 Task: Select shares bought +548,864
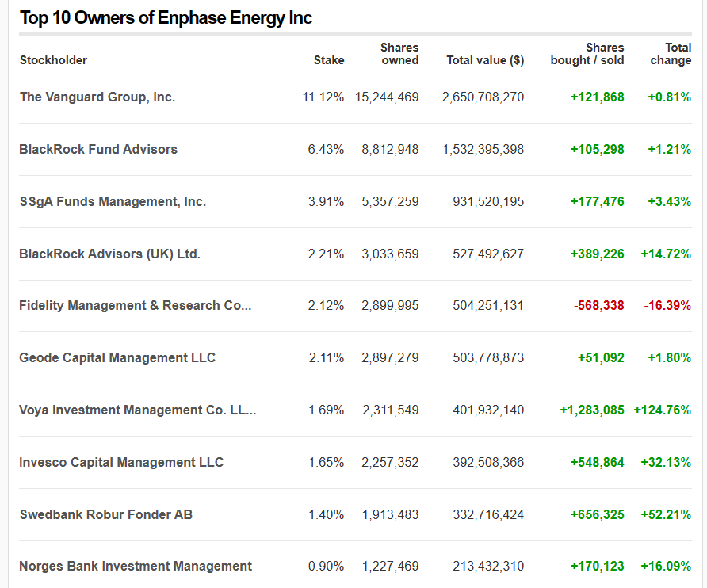tap(598, 462)
